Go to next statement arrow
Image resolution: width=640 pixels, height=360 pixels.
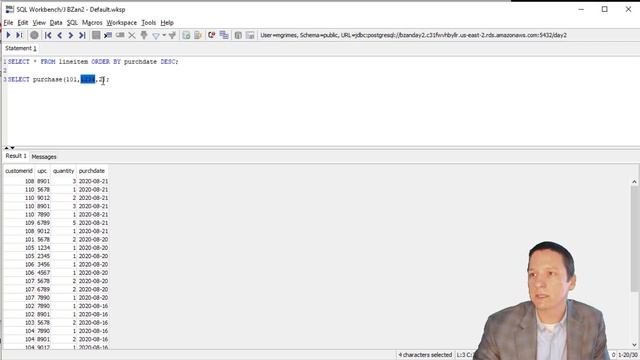tap(71, 36)
